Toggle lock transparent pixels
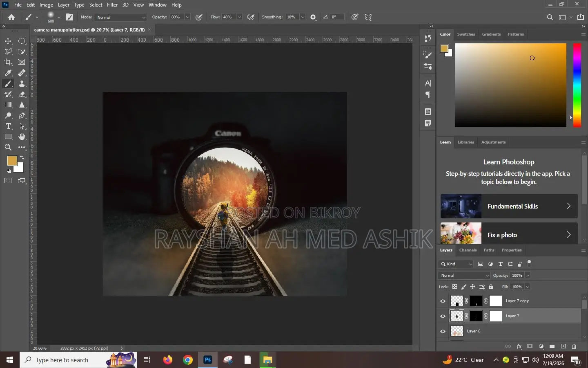The height and width of the screenshot is (368, 588). 454,287
